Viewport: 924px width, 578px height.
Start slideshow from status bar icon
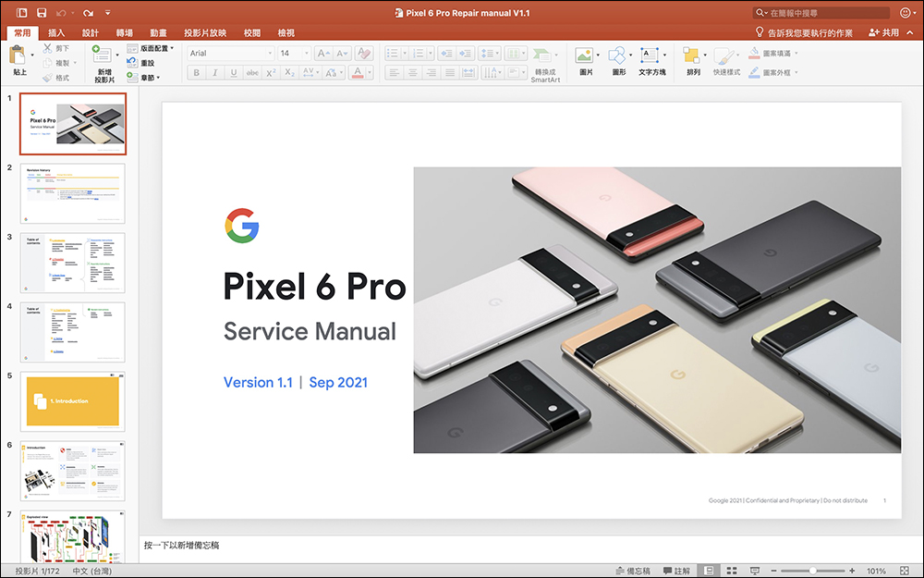(754, 571)
